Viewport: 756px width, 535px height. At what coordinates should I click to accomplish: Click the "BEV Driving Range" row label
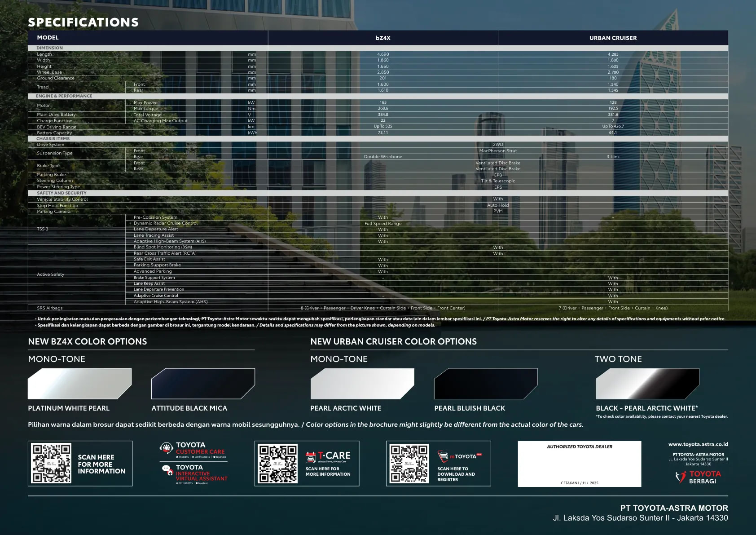[57, 127]
